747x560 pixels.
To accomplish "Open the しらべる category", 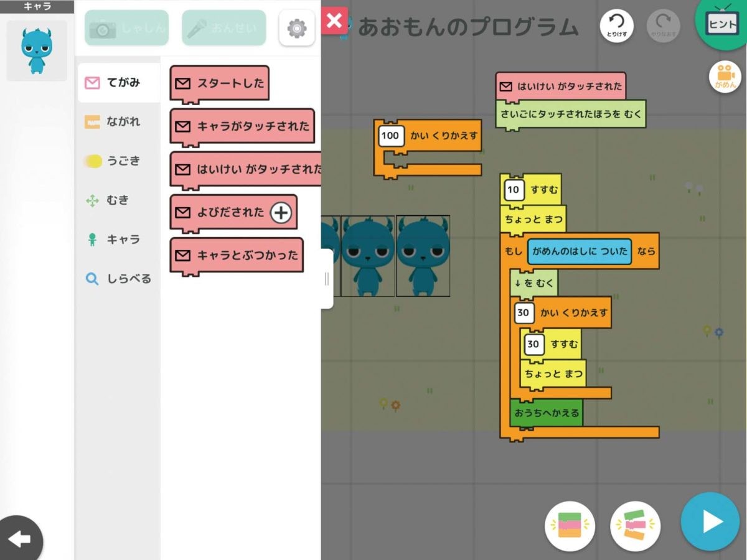I will (x=118, y=279).
